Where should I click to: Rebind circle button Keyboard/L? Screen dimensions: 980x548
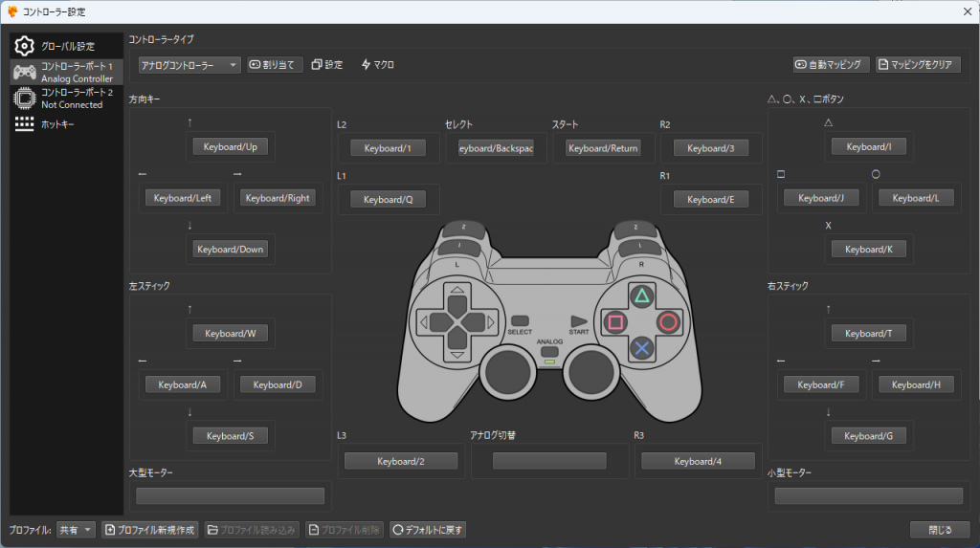coord(916,198)
